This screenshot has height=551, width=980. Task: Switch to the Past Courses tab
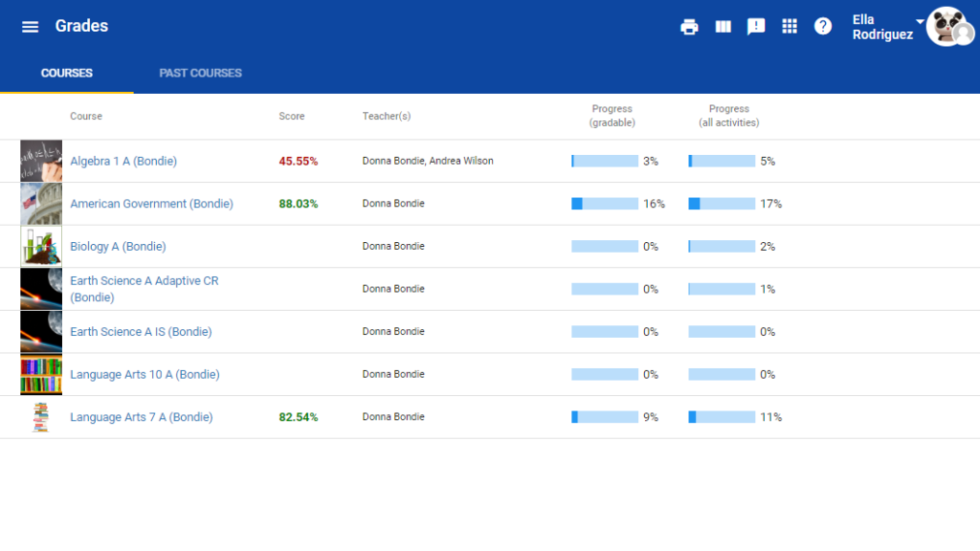(x=200, y=73)
